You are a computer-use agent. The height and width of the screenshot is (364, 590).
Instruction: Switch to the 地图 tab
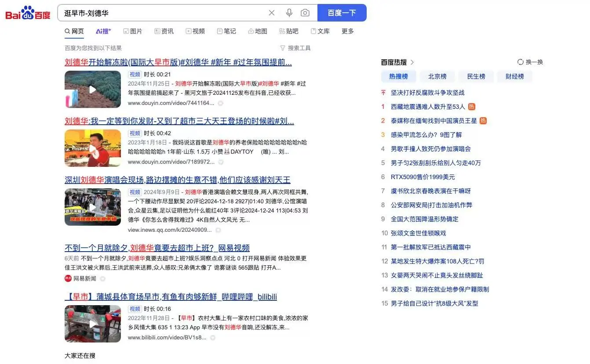tap(258, 31)
